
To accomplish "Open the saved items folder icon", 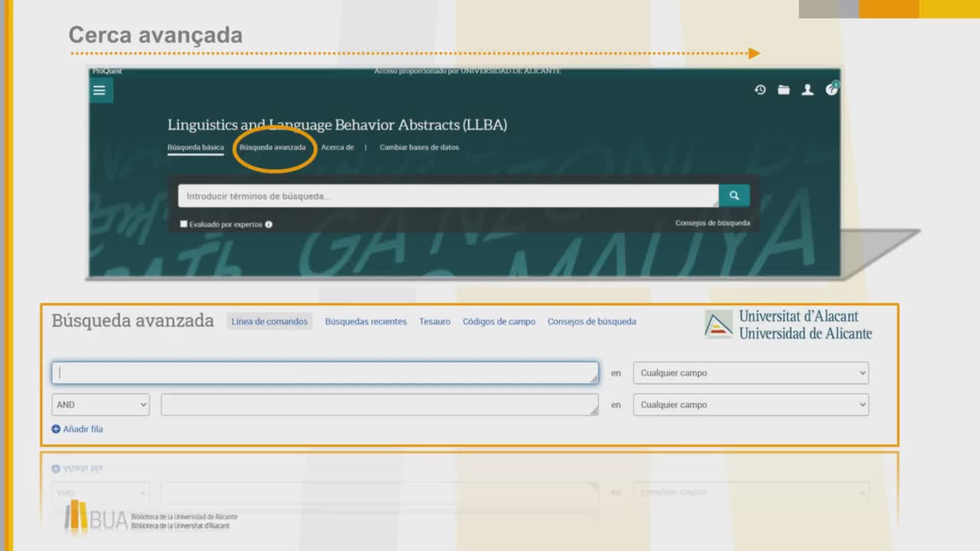I will point(783,90).
